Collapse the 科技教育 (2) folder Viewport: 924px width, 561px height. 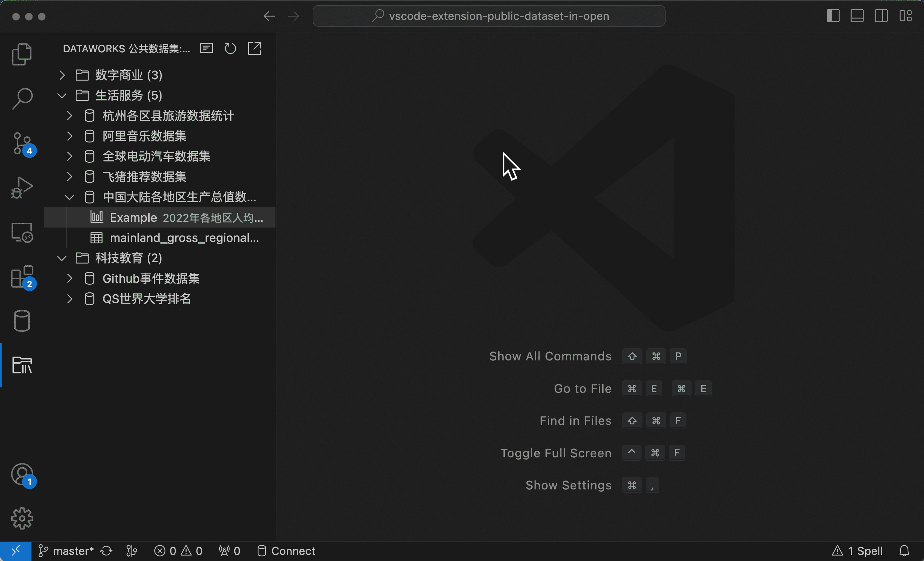tap(62, 258)
